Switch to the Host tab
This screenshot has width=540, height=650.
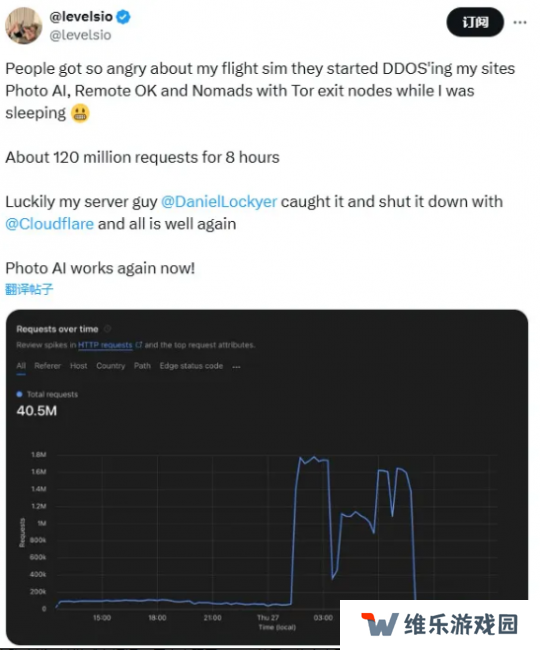[78, 366]
